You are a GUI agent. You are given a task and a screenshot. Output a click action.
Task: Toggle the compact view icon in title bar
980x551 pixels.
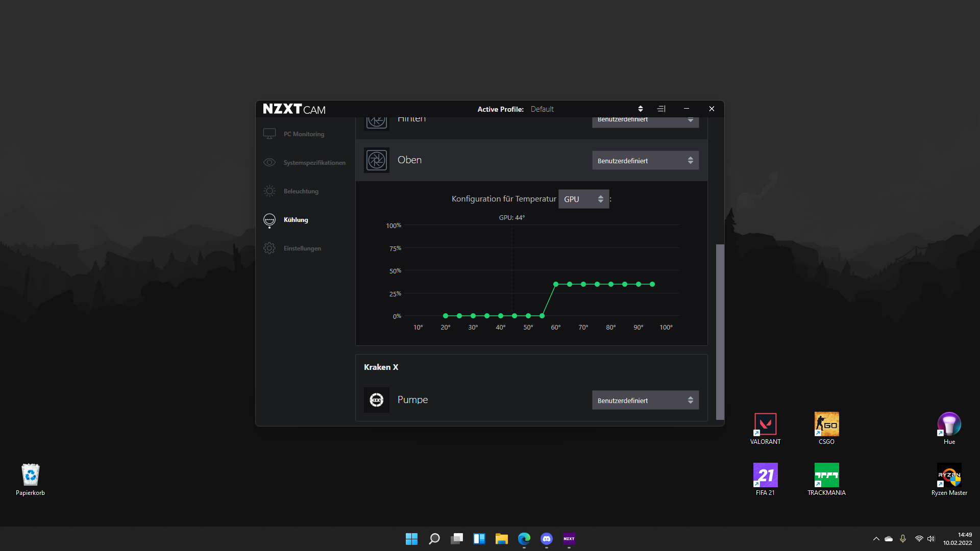(661, 109)
